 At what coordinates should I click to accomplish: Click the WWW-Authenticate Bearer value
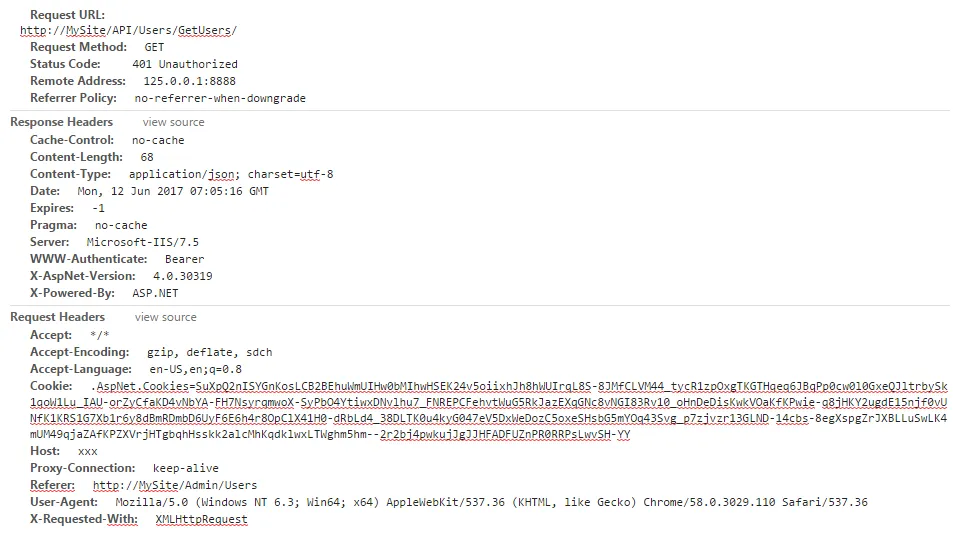[x=184, y=259]
